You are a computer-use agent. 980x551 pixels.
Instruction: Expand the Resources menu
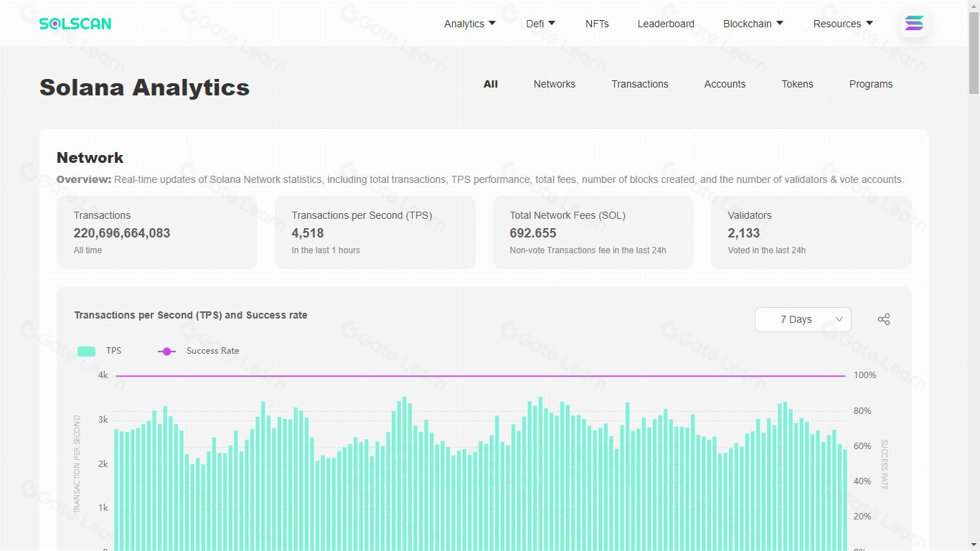[843, 24]
